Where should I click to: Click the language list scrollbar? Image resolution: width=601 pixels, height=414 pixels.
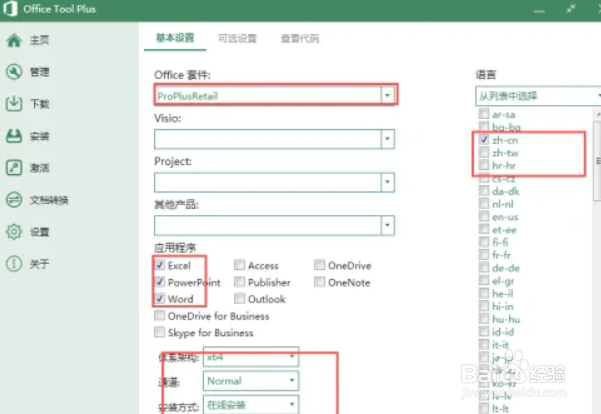597,161
